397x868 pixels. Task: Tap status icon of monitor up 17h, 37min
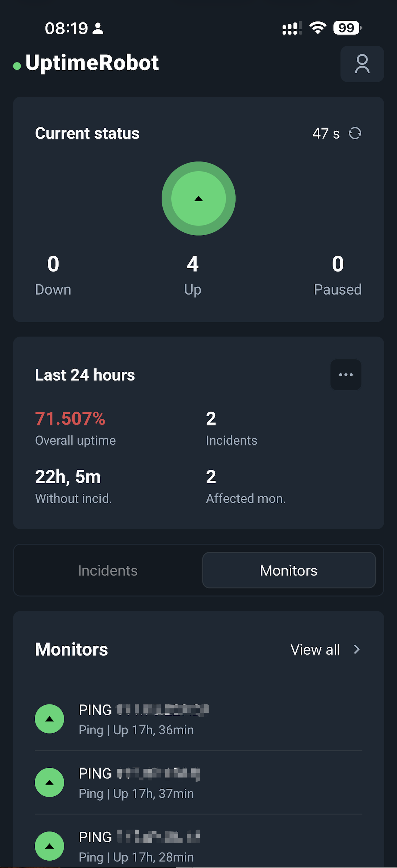coord(50,783)
